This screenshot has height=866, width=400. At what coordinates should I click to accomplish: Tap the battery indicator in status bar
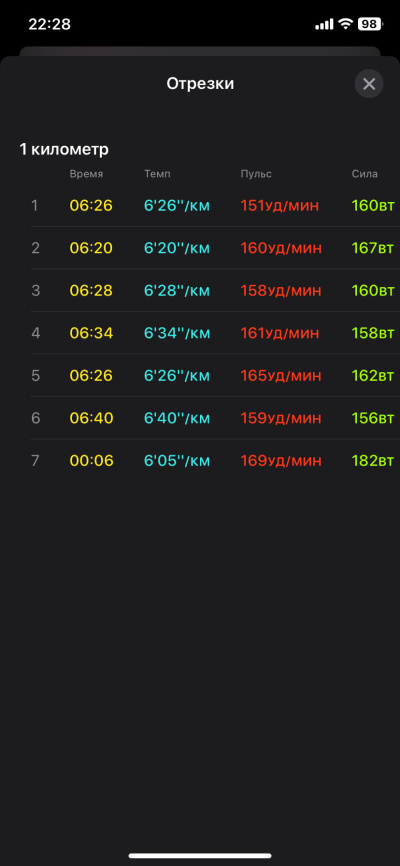(x=370, y=24)
